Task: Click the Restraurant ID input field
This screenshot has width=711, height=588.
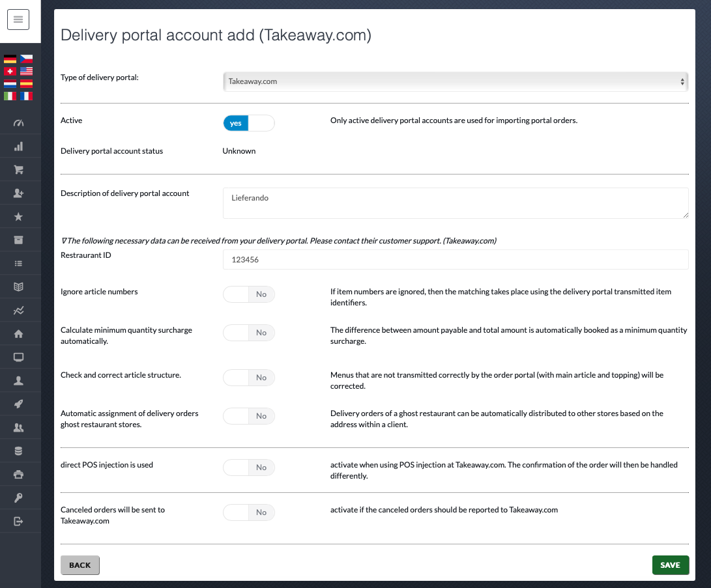Action: pos(455,259)
